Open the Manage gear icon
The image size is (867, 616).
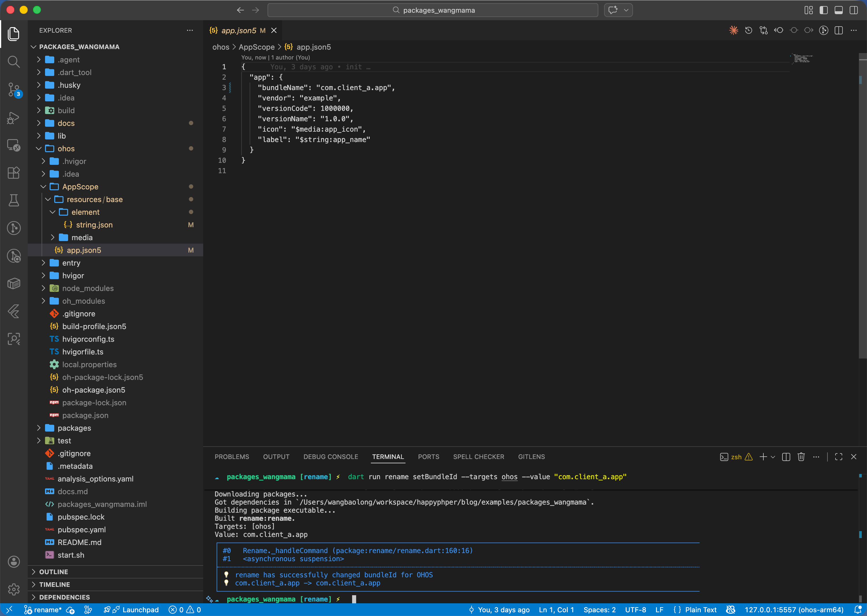point(14,589)
